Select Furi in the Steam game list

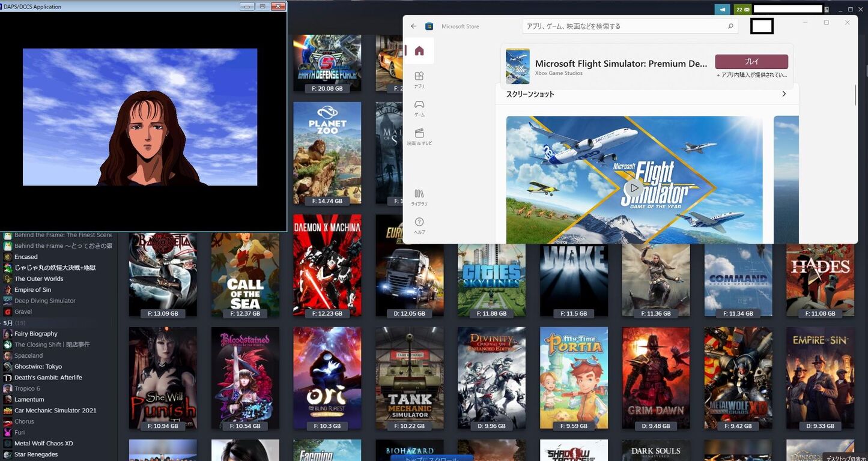click(19, 433)
